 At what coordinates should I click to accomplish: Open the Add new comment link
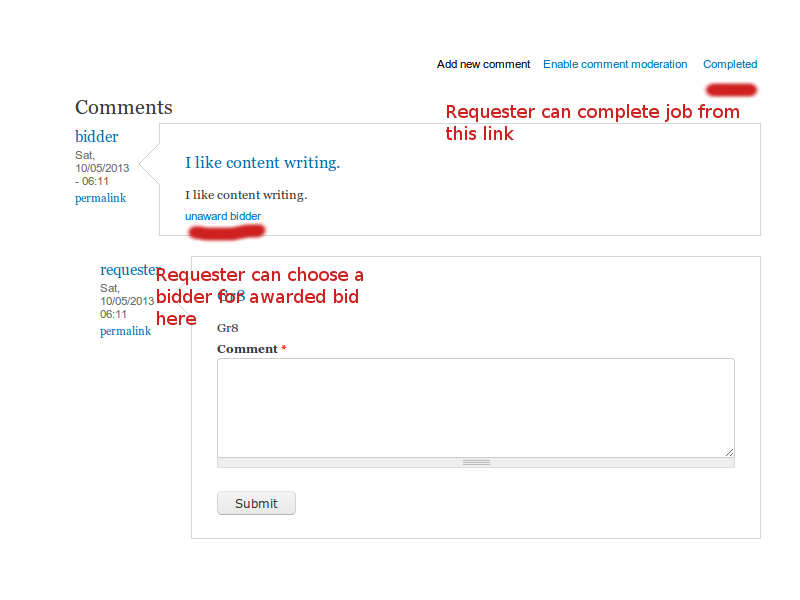pyautogui.click(x=483, y=64)
